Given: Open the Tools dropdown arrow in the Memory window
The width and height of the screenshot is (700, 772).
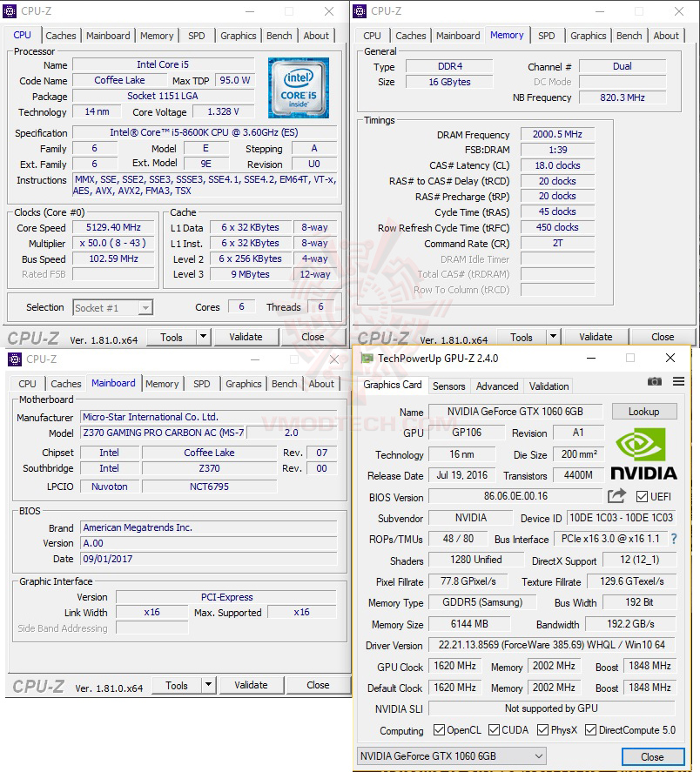Looking at the screenshot, I should pos(553,337).
